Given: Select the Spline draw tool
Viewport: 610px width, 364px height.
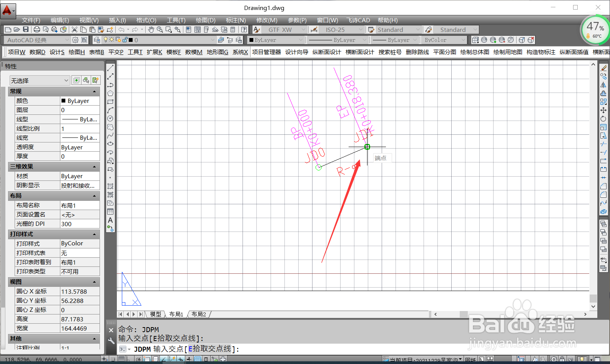Looking at the screenshot, I should [110, 136].
